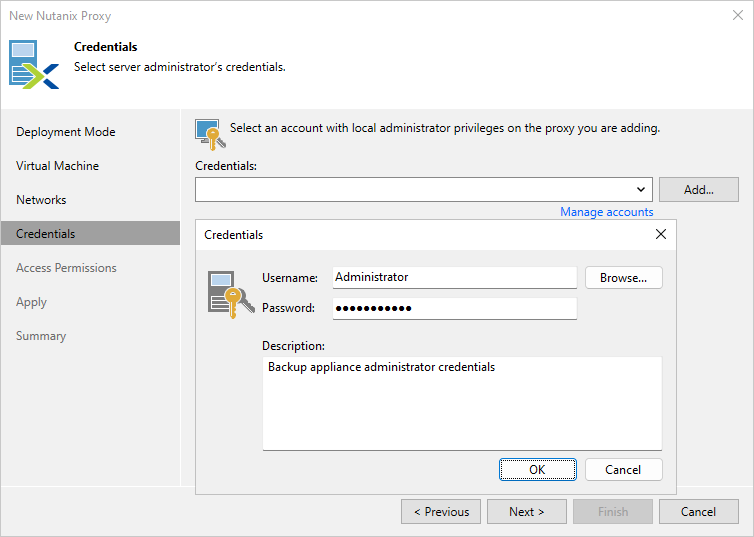The width and height of the screenshot is (754, 537).
Task: Click Browse... next to Username
Action: point(623,278)
